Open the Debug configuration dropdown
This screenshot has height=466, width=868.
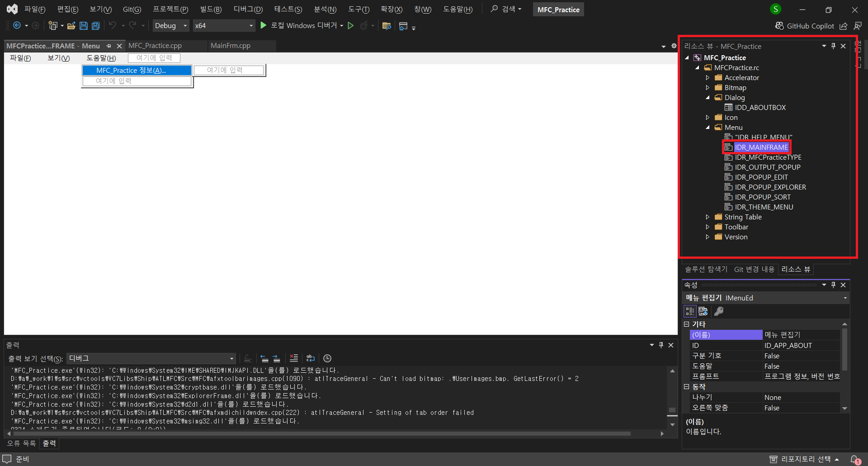click(171, 26)
